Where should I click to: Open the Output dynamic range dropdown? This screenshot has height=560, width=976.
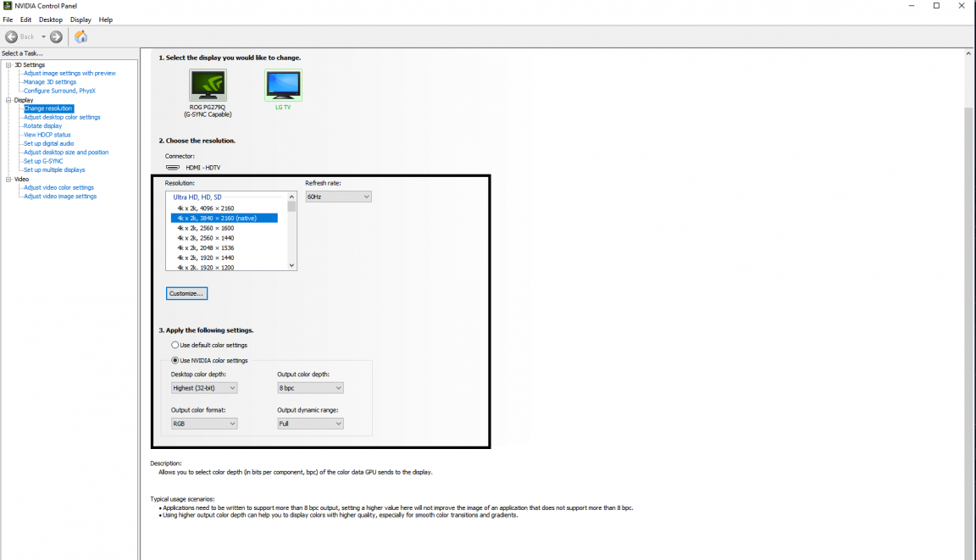pos(309,423)
